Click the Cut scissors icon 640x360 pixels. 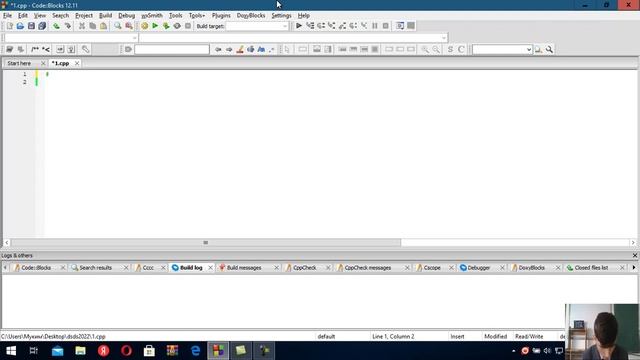click(82, 26)
